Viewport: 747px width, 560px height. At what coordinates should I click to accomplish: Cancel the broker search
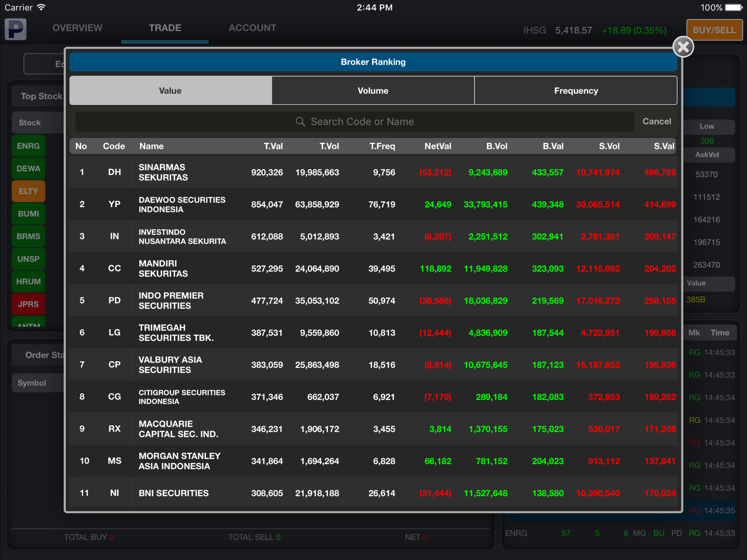(656, 121)
